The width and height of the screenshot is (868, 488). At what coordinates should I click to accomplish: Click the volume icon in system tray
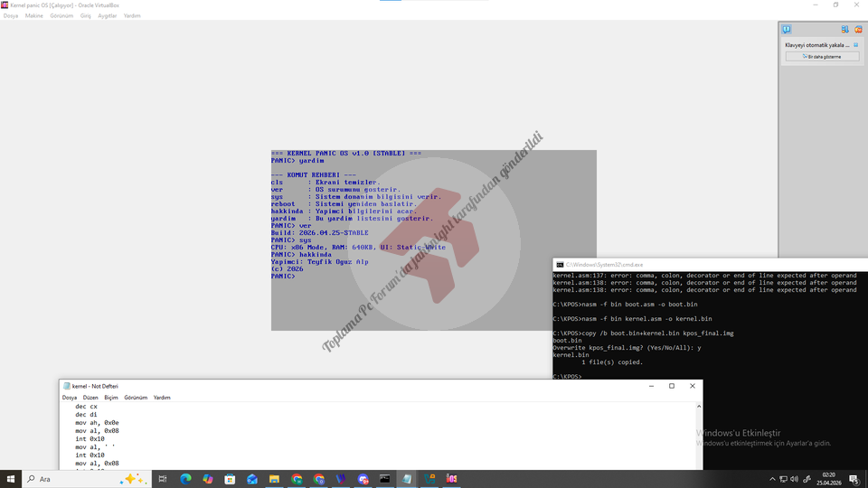click(x=793, y=479)
